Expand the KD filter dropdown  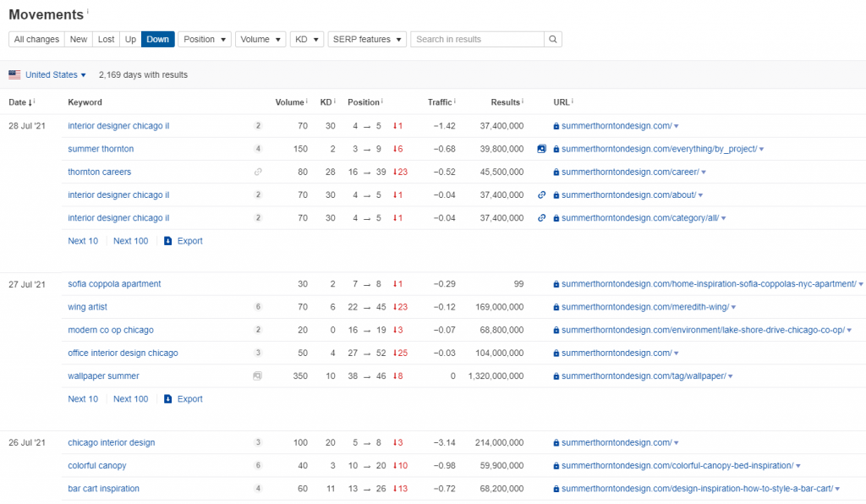pos(307,39)
